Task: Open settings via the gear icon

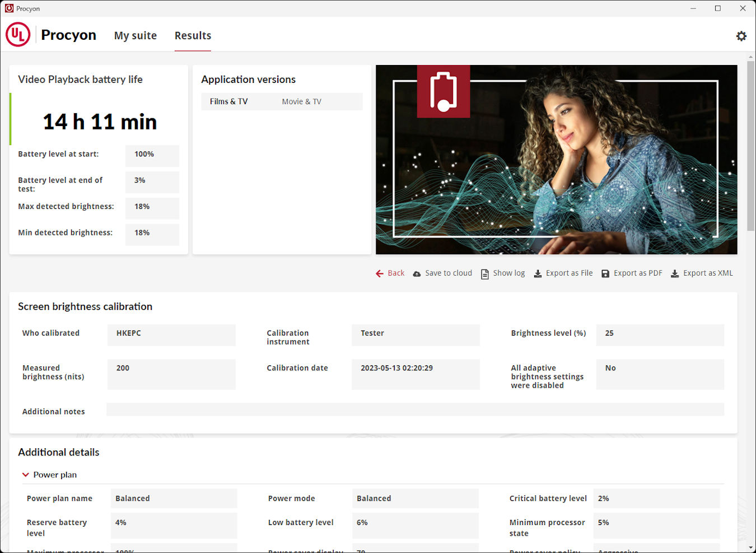Action: (x=741, y=36)
